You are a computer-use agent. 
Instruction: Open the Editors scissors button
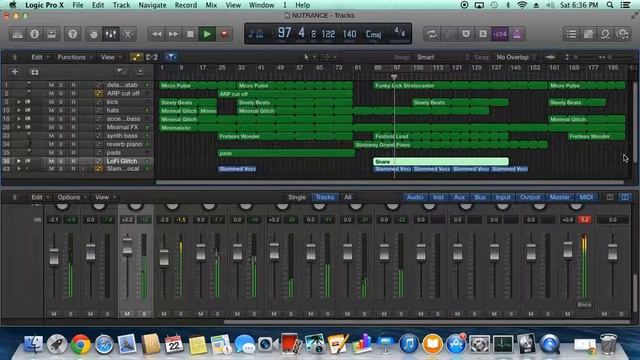(x=128, y=34)
